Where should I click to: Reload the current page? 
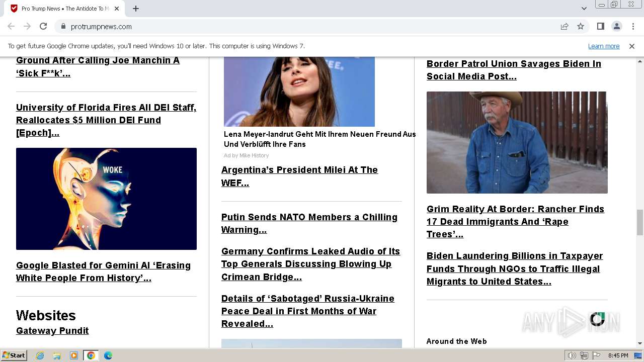click(x=43, y=26)
